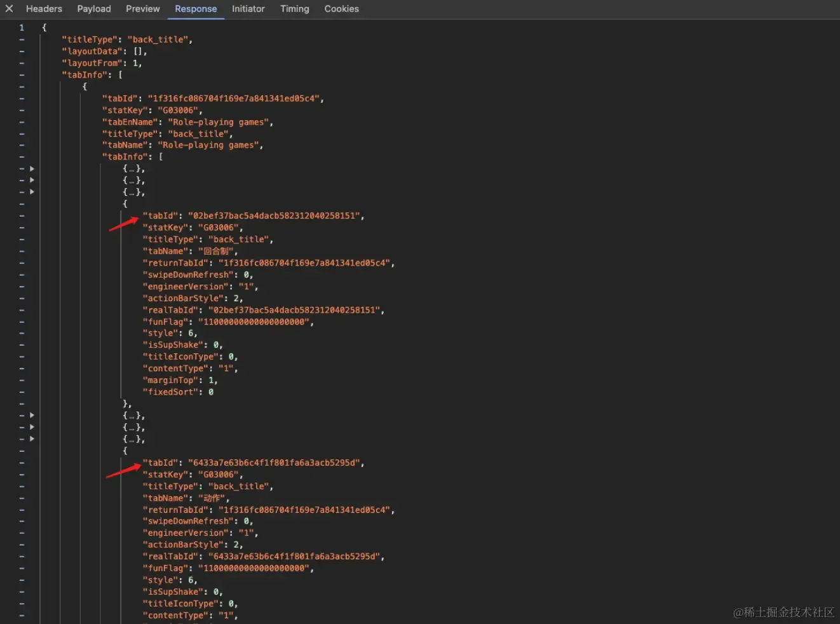Viewport: 840px width, 624px height.
Task: Click "titleIconType": 0 in the 回合制 block
Action: point(191,357)
